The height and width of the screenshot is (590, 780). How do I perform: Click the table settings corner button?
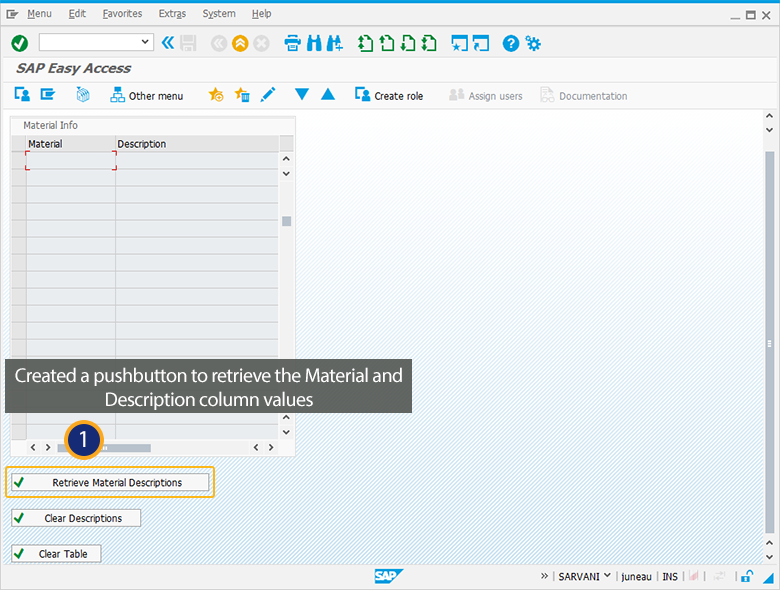pos(287,144)
